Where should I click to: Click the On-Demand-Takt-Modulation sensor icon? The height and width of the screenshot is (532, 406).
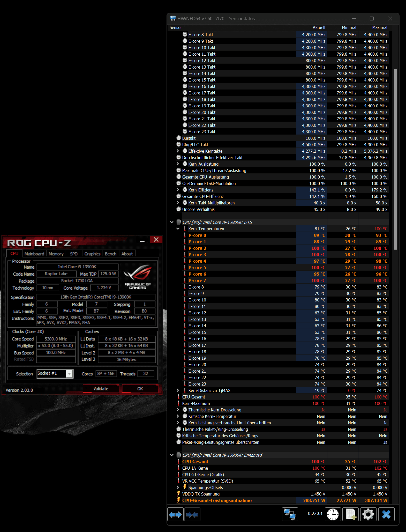(179, 183)
